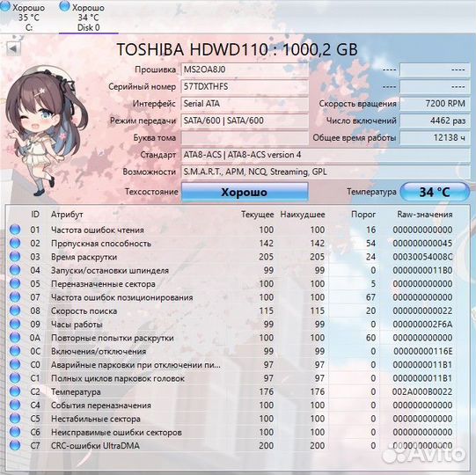The width and height of the screenshot is (476, 475).
Task: Click the Прошивка field MS2OA8J0
Action: pyautogui.click(x=245, y=69)
